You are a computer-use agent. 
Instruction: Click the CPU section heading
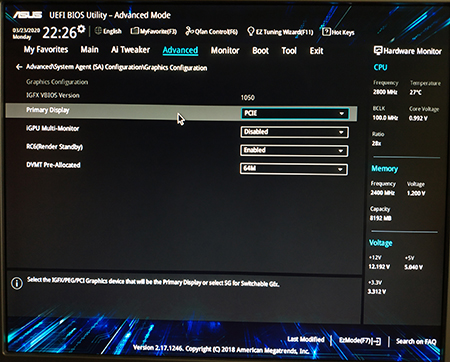380,67
